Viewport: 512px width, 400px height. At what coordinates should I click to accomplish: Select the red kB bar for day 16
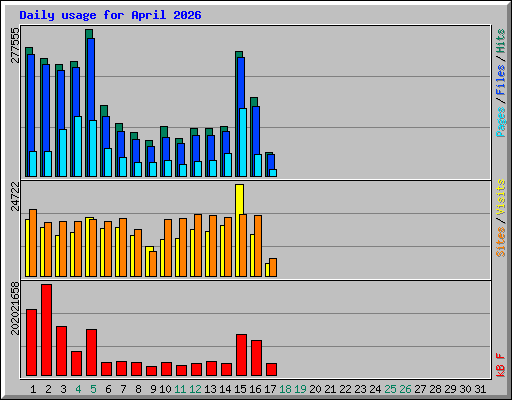(256, 358)
